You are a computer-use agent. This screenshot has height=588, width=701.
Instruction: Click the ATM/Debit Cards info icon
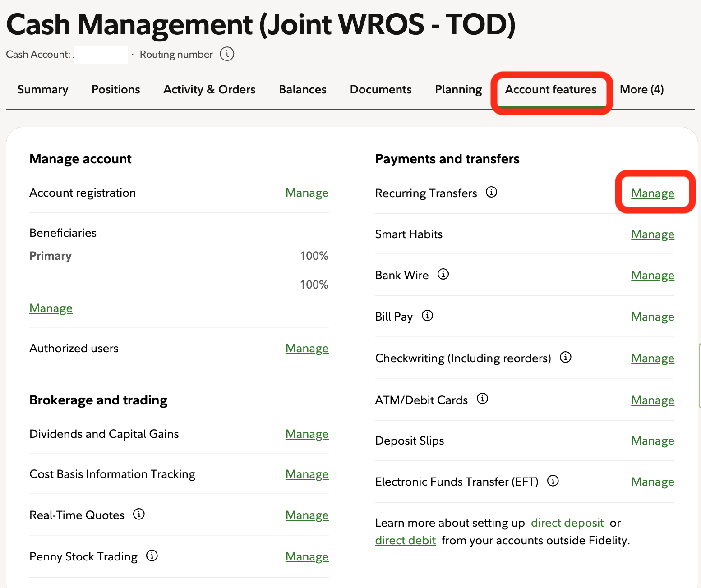pos(482,399)
